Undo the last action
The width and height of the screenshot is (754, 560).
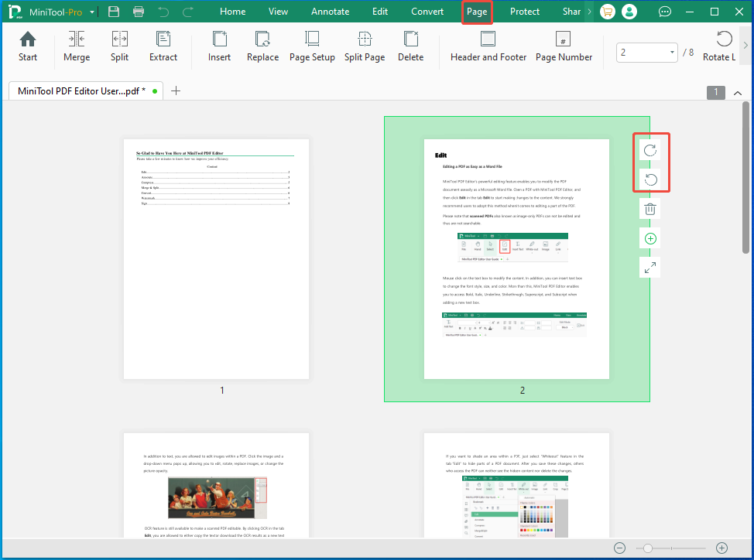[x=163, y=12]
